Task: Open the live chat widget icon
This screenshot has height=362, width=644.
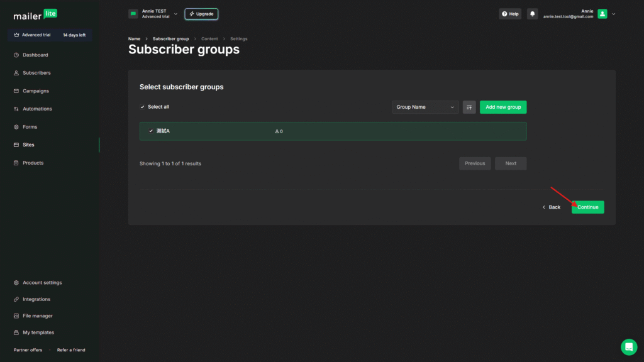Action: 628,347
